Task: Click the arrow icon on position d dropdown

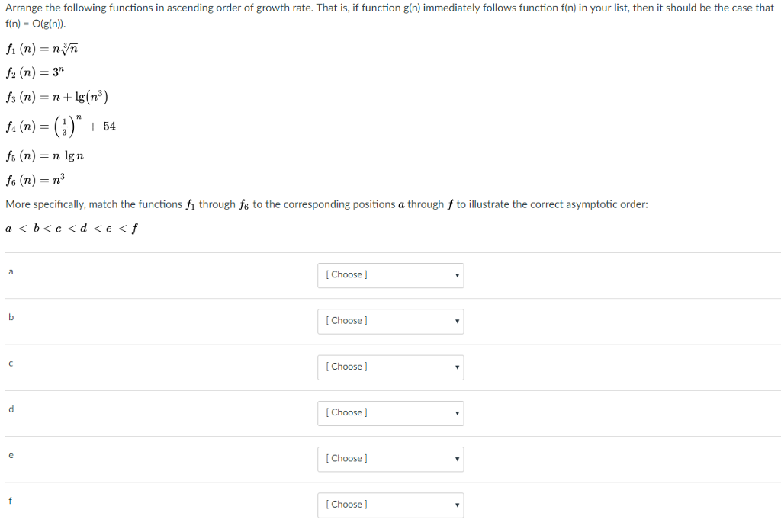Action: (456, 412)
